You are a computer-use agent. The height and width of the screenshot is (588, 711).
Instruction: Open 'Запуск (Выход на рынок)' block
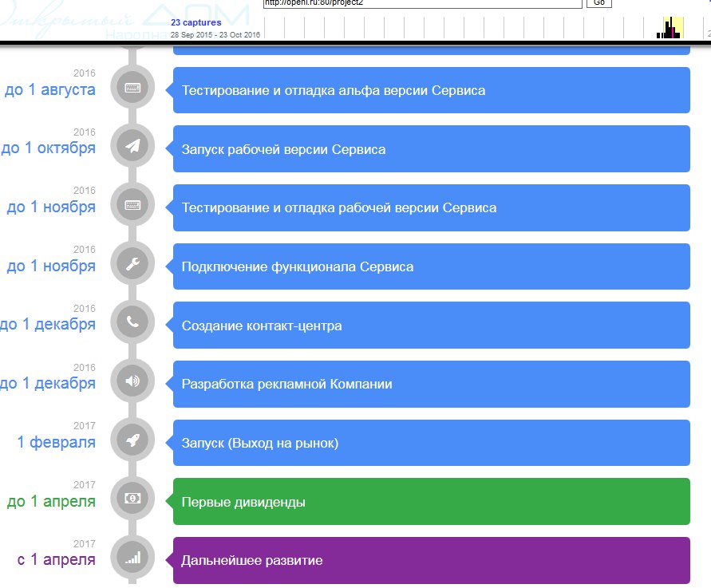point(431,443)
